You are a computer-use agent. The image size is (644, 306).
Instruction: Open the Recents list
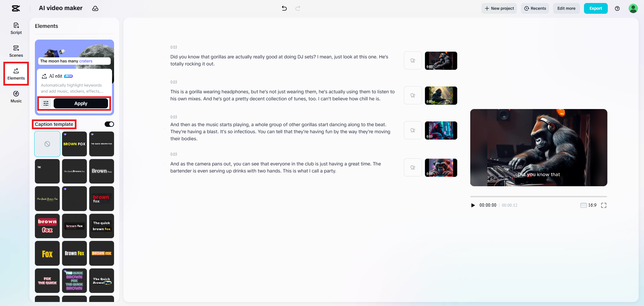click(535, 8)
